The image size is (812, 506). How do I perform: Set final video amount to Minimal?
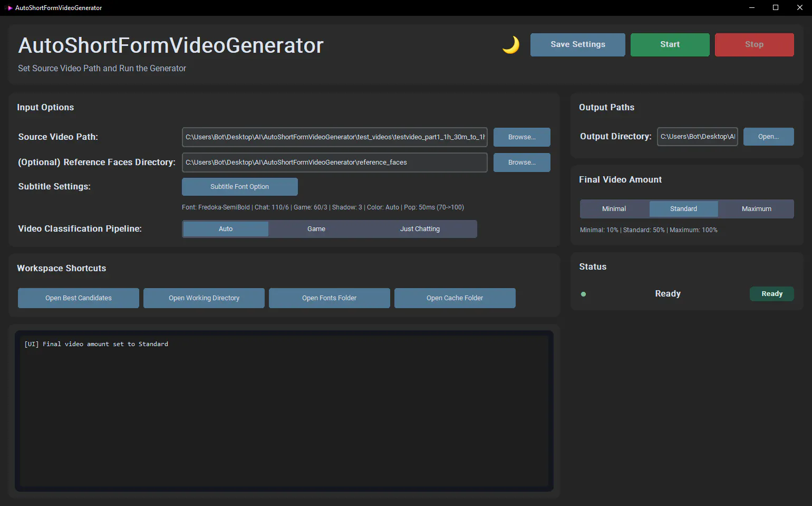point(614,209)
